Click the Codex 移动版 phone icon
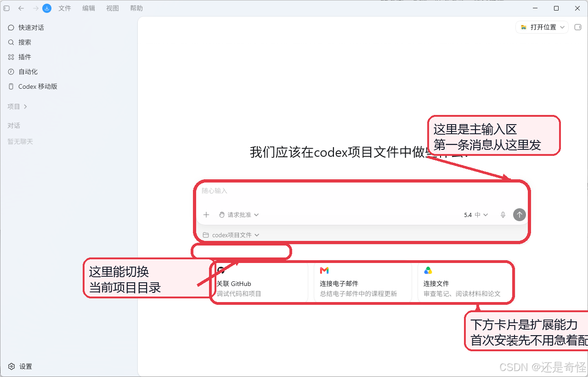588x377 pixels. tap(11, 86)
